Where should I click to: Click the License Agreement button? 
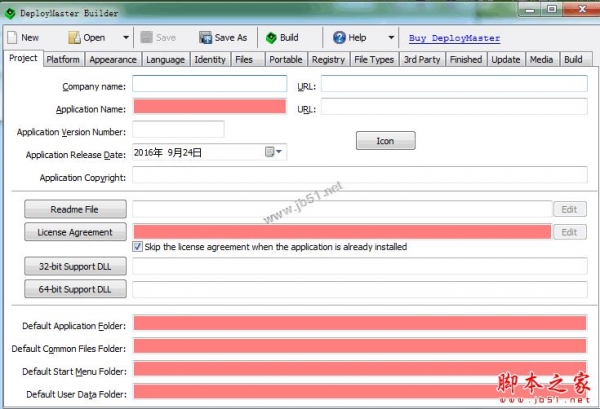[x=75, y=232]
